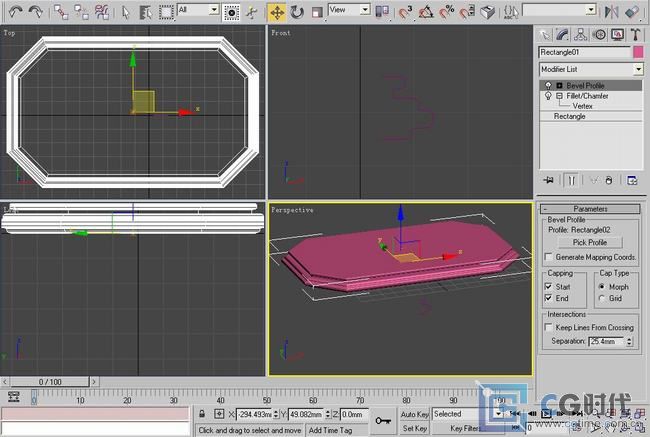Click Select and Manipulate tool
The image size is (650, 437).
click(x=251, y=13)
